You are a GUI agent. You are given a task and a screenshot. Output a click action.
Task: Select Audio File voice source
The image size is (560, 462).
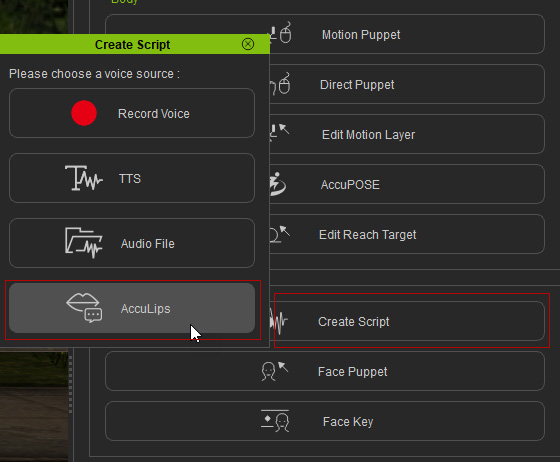point(132,243)
